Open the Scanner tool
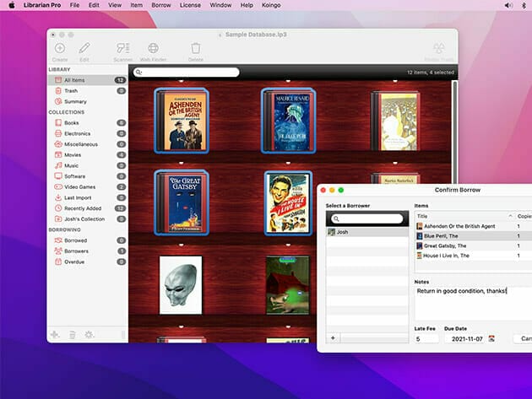532x399 pixels. pyautogui.click(x=122, y=49)
